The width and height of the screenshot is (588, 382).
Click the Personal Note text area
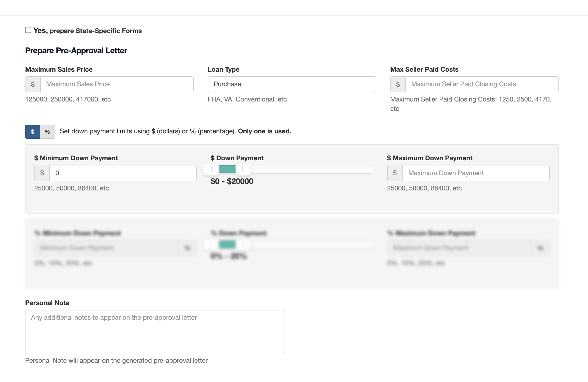click(x=155, y=331)
